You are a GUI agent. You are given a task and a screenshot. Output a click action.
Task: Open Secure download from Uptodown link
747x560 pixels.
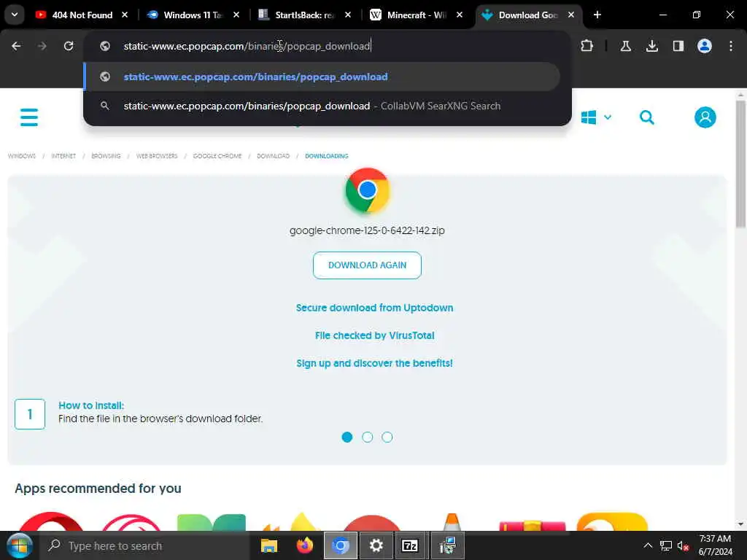pos(374,308)
